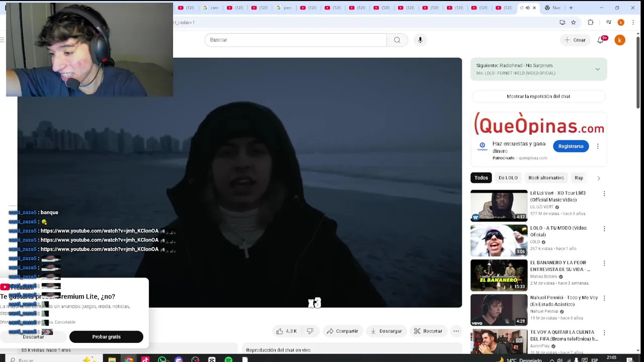
Task: Select the Rock alternativo filter chip
Action: coord(546,177)
